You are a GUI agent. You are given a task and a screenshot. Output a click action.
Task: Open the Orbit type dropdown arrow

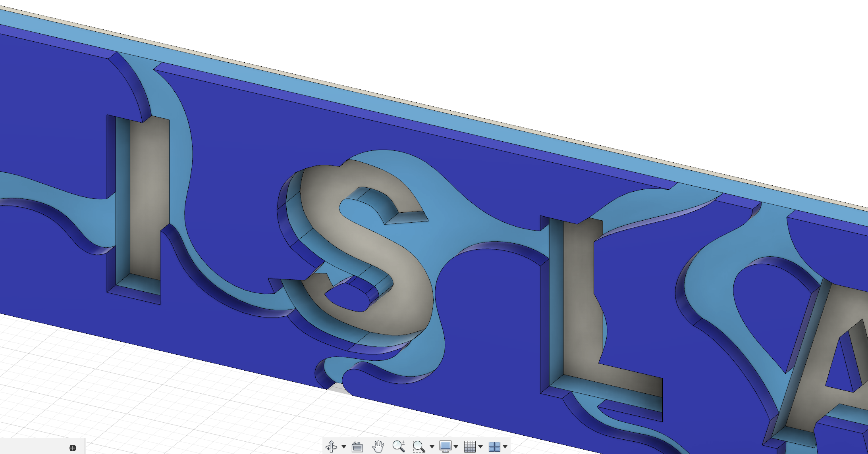[344, 447]
